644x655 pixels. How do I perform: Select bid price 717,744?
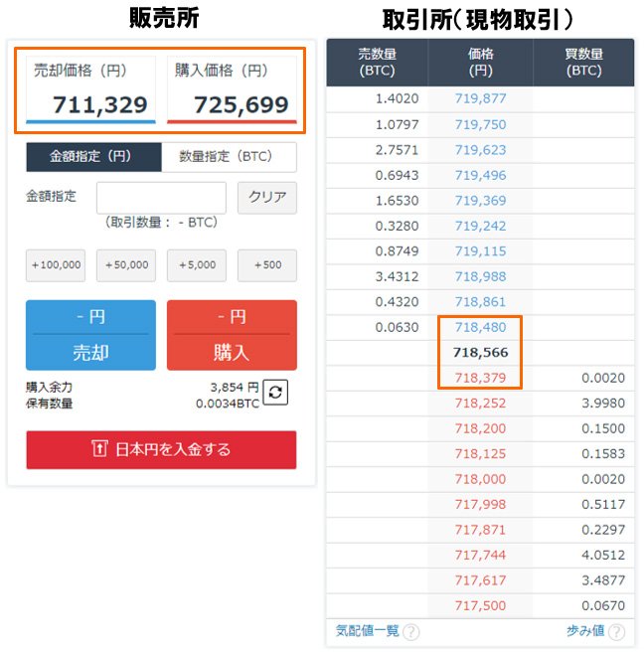(x=480, y=555)
